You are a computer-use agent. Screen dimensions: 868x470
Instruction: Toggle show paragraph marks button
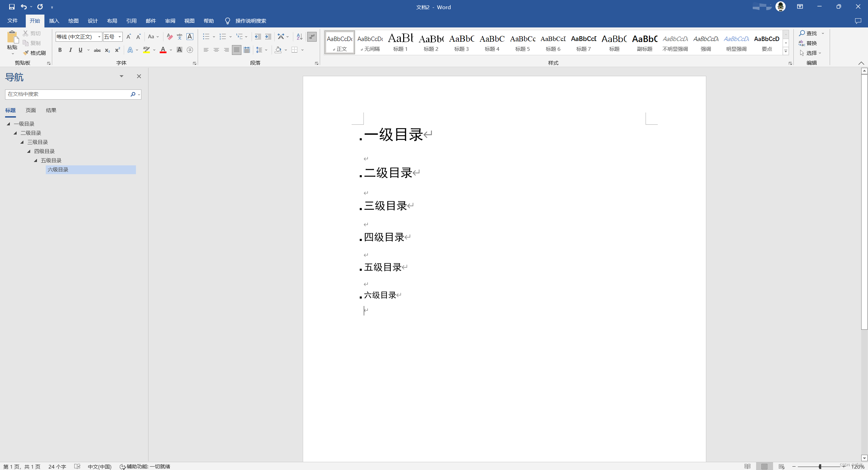point(312,36)
